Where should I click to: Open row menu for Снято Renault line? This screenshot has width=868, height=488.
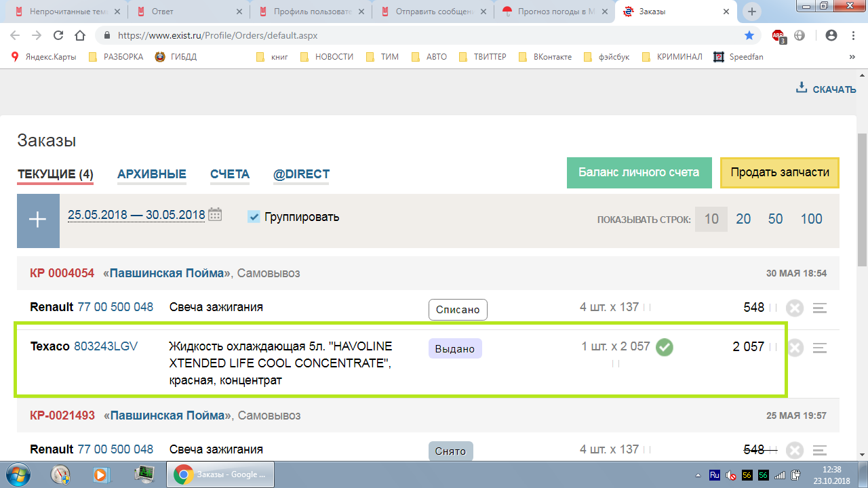point(820,450)
